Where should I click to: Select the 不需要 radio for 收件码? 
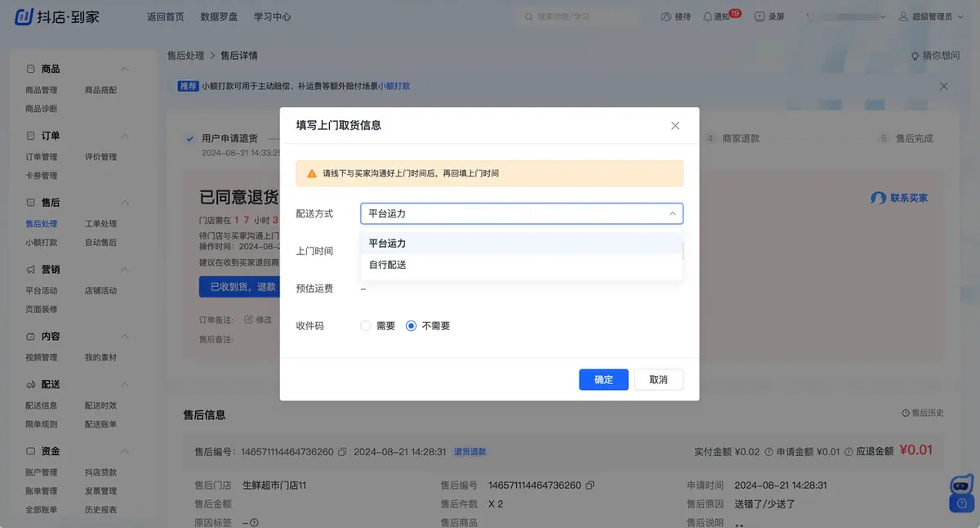coord(412,326)
